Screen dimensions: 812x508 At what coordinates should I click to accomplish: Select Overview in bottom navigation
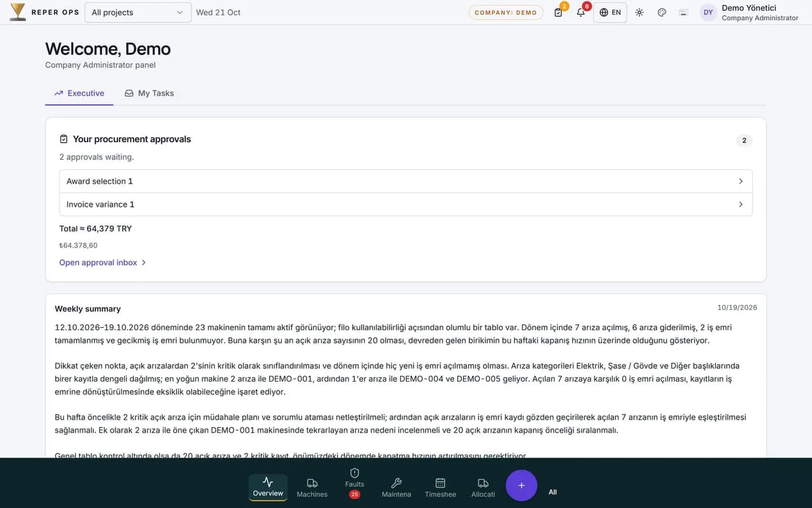pyautogui.click(x=268, y=488)
